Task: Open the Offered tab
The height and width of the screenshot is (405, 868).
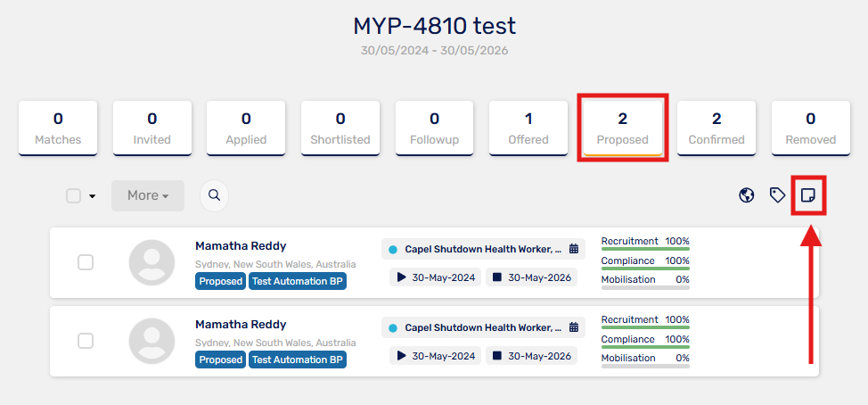Action: (528, 128)
